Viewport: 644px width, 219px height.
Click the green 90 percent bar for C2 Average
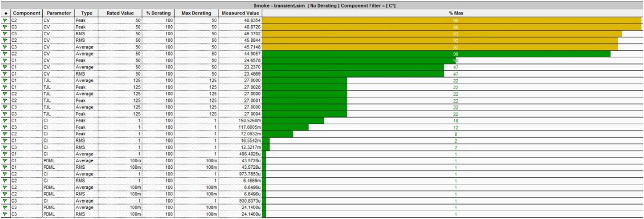(435, 54)
